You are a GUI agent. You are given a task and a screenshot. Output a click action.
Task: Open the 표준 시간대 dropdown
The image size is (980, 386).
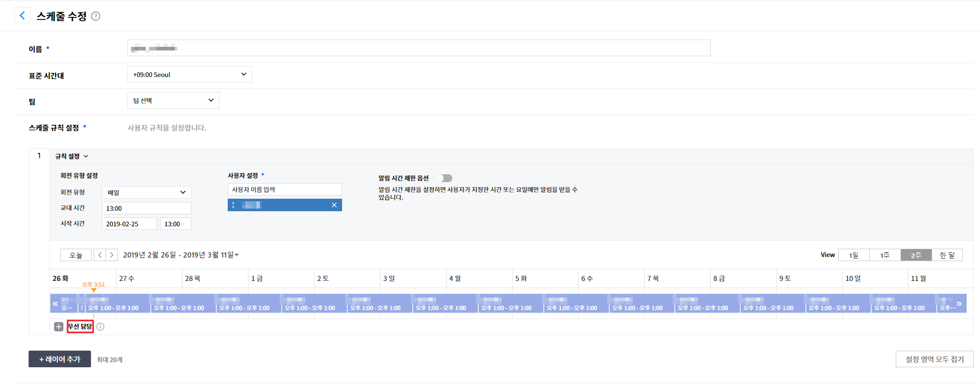189,74
